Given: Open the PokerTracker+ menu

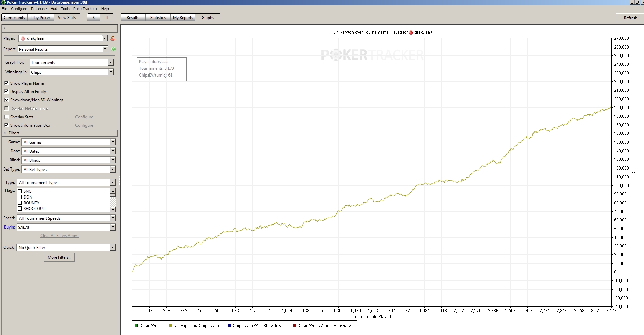Looking at the screenshot, I should click(86, 9).
